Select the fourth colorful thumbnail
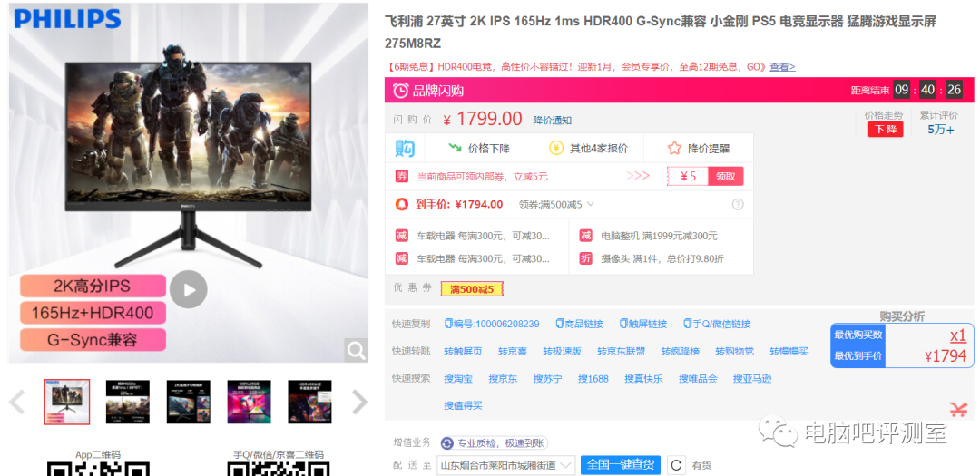 click(249, 402)
